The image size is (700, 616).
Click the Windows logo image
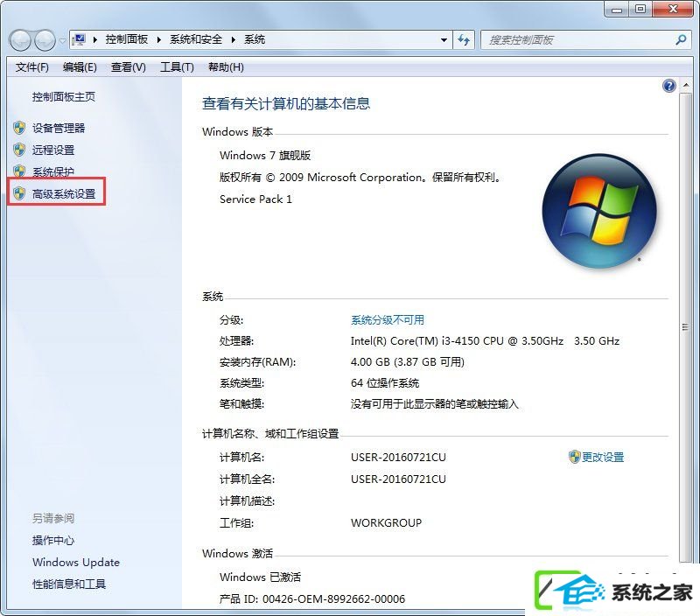599,211
